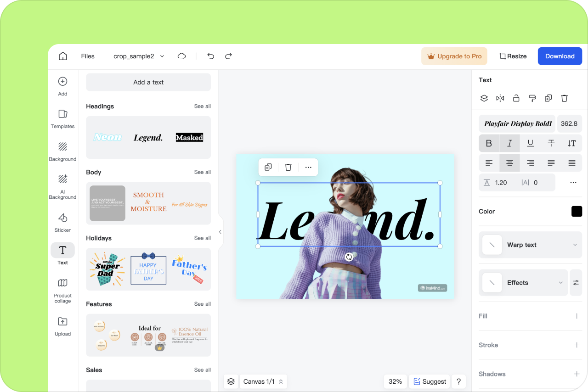Viewport: 588px width, 392px height.
Task: Open the Product collage panel
Action: pyautogui.click(x=63, y=291)
